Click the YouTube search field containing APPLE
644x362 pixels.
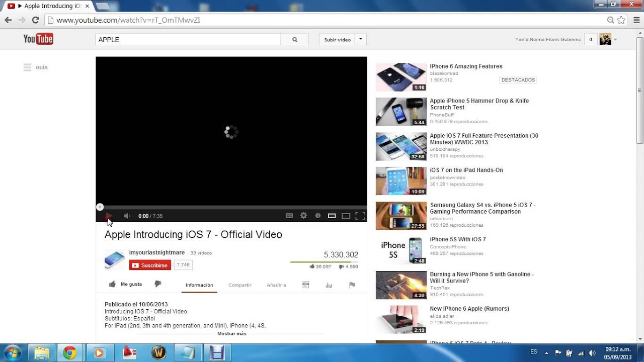188,39
